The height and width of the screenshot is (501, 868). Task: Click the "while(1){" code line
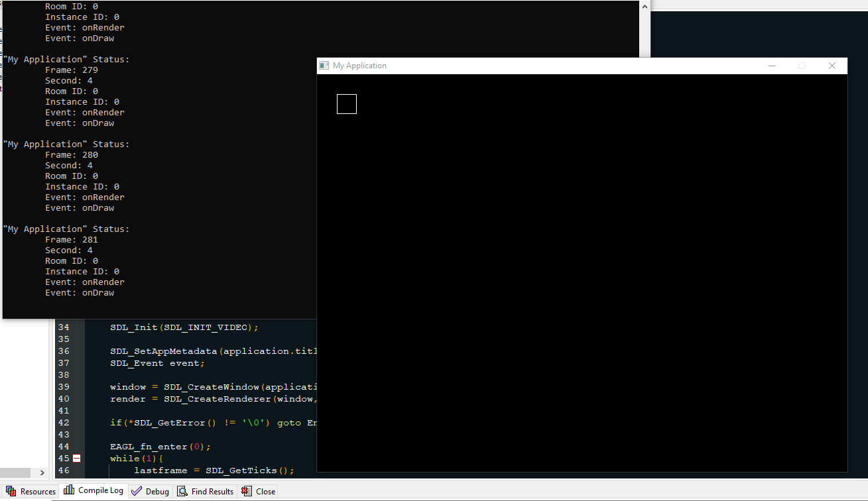click(x=137, y=459)
